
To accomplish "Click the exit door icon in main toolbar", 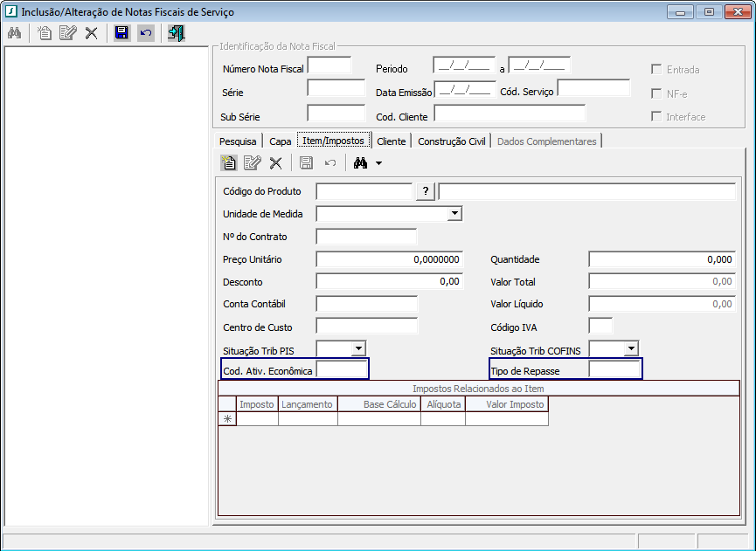I will [176, 33].
